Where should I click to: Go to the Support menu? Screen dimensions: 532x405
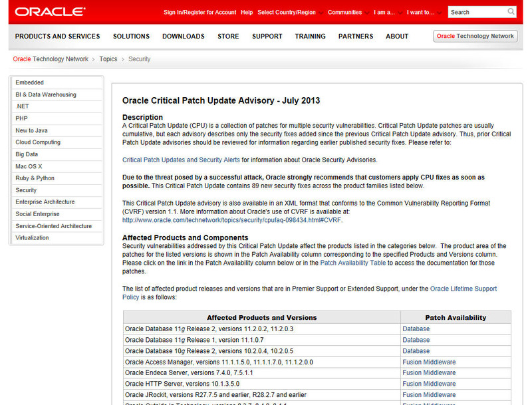click(267, 36)
